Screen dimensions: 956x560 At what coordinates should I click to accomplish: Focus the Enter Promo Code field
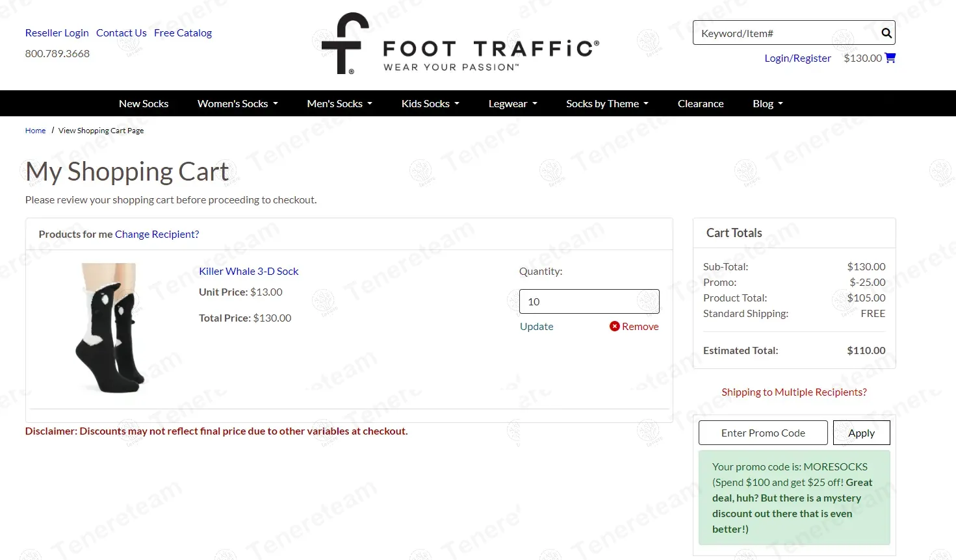click(763, 433)
